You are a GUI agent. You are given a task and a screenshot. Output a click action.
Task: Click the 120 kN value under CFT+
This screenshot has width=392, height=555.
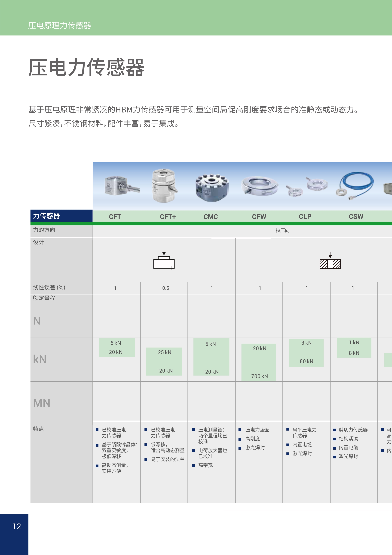[165, 371]
